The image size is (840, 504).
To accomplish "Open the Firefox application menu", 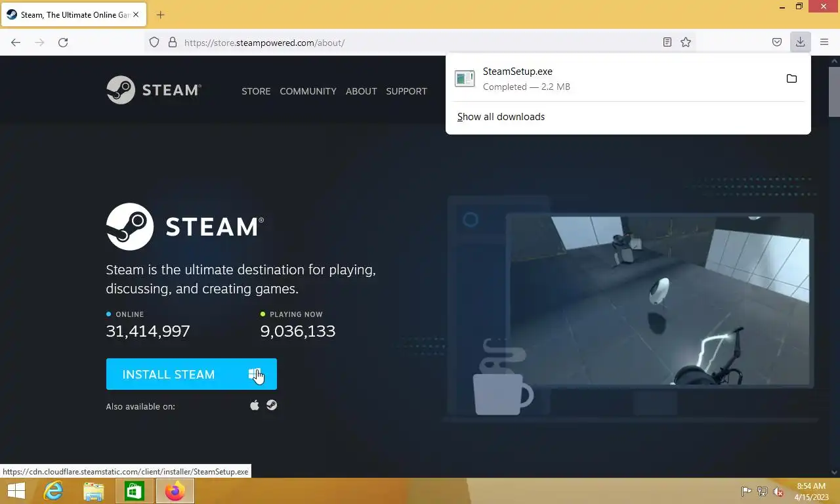I will (824, 43).
